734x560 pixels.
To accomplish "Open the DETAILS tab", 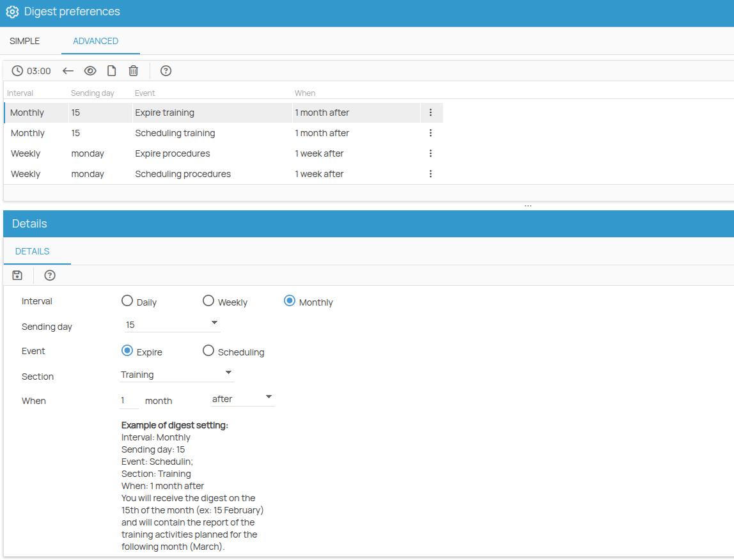I will (31, 251).
